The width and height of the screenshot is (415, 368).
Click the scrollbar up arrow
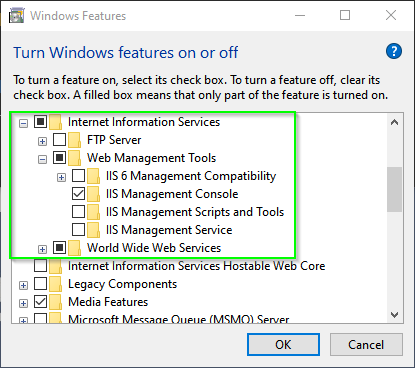pyautogui.click(x=395, y=122)
